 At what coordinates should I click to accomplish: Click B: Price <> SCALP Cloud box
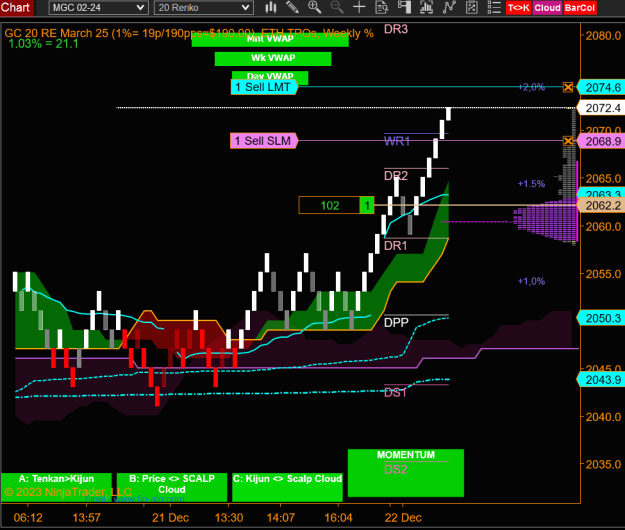[172, 487]
